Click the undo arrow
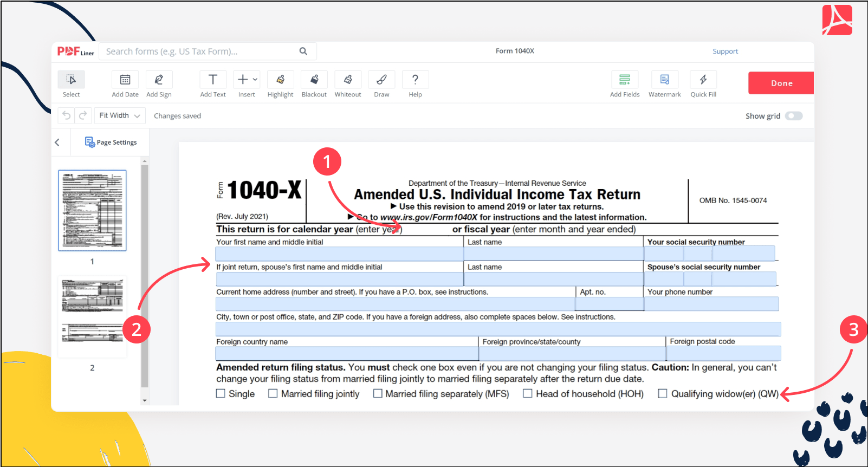The width and height of the screenshot is (868, 467). coord(66,115)
